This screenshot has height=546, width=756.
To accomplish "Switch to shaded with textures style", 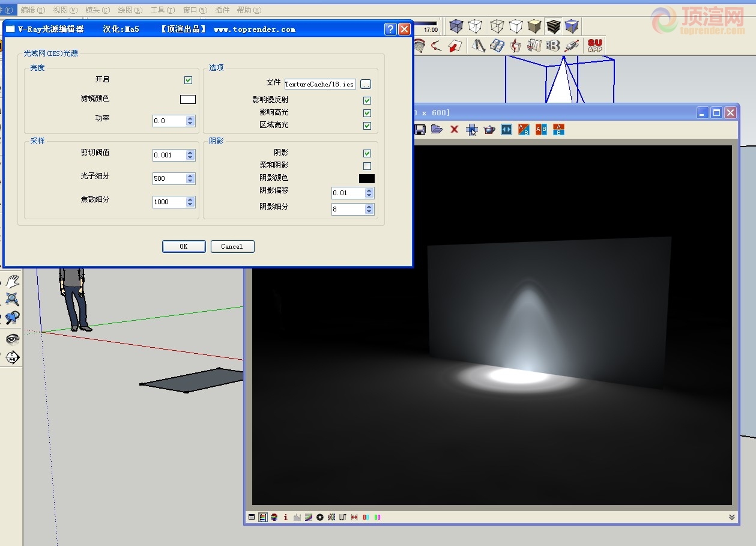I will click(x=553, y=26).
